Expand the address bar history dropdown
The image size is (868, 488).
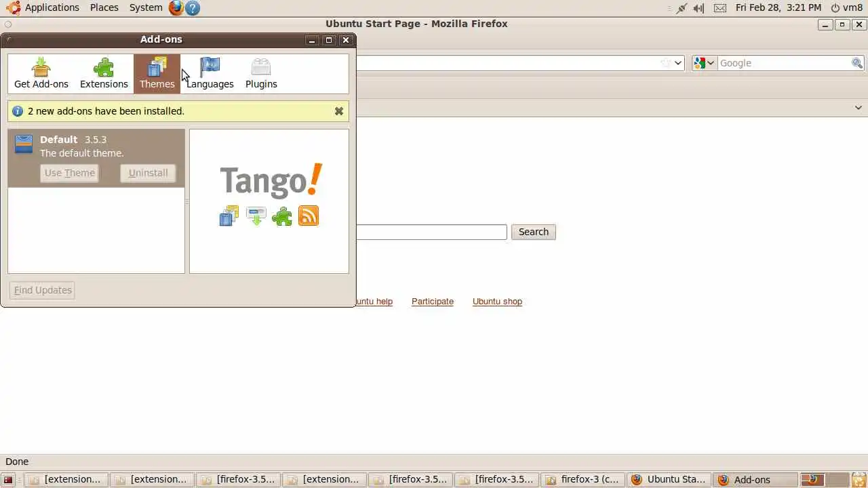(x=678, y=63)
